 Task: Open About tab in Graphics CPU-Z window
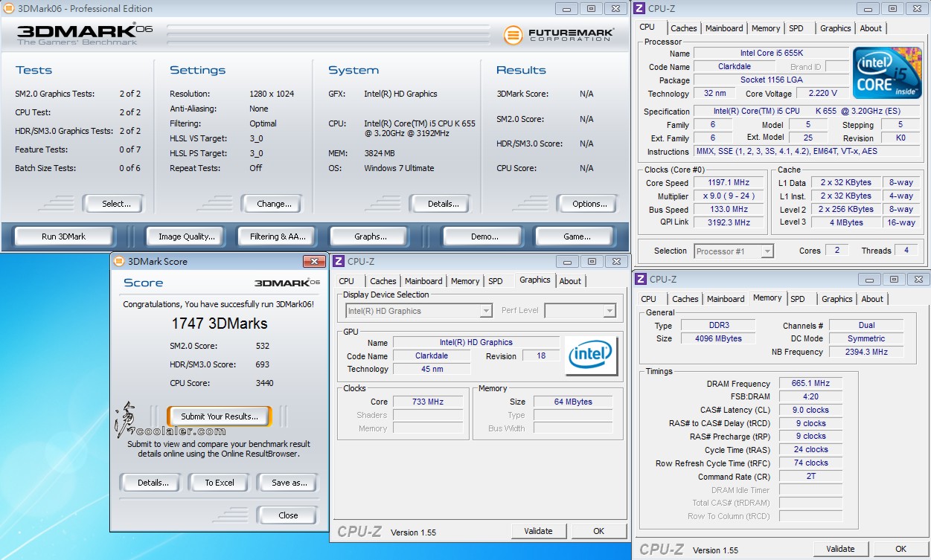pyautogui.click(x=570, y=281)
